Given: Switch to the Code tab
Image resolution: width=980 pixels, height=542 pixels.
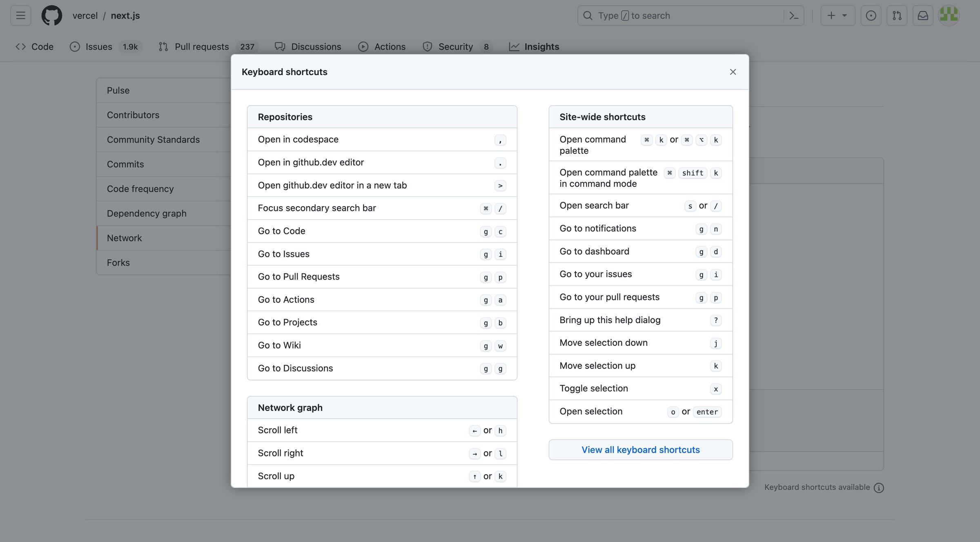Looking at the screenshot, I should pos(35,47).
